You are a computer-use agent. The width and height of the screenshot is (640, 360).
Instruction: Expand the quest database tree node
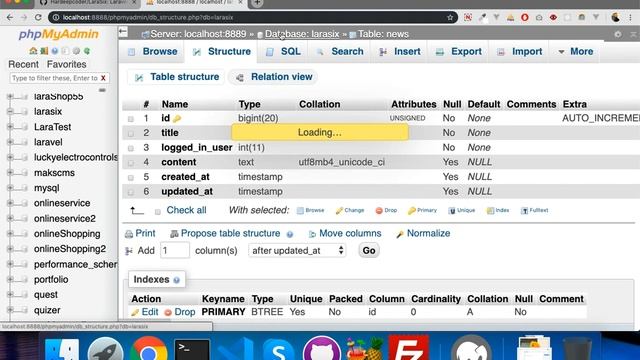pos(10,295)
